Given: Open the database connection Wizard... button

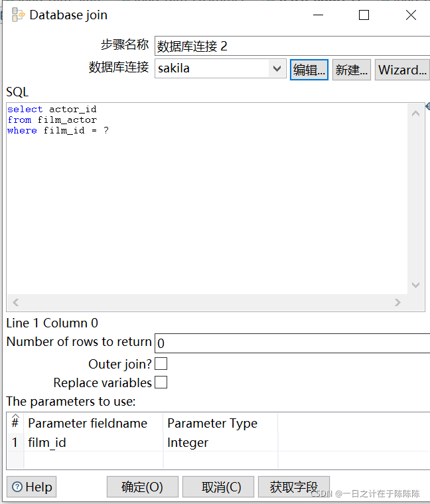Looking at the screenshot, I should click(x=402, y=70).
